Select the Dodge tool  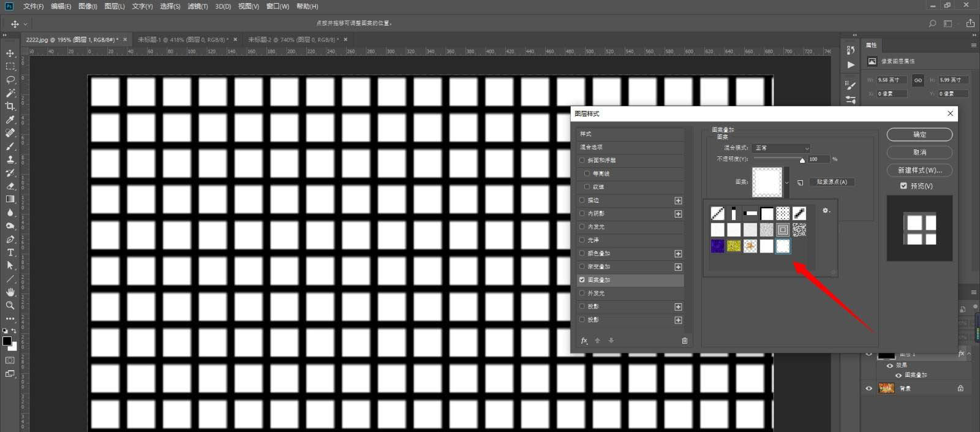[x=10, y=225]
